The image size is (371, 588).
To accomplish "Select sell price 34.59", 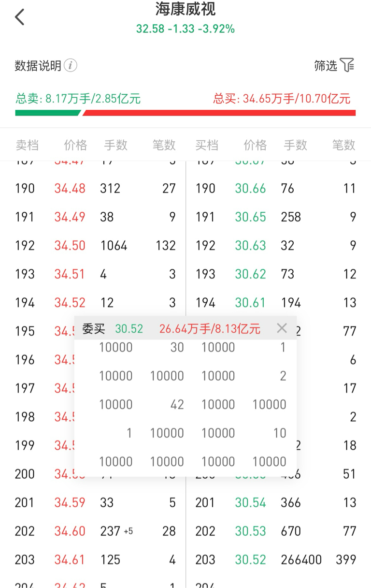I will tap(70, 502).
